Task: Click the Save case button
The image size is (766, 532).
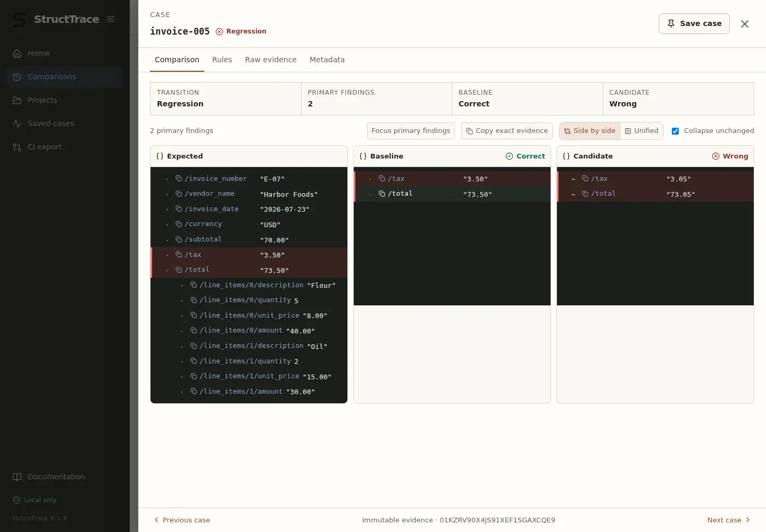Action: click(x=694, y=23)
